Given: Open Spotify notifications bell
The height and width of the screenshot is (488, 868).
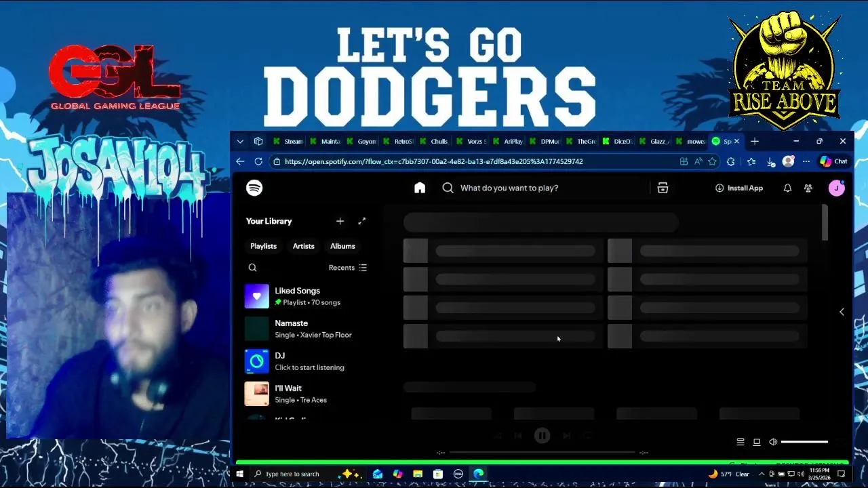Looking at the screenshot, I should pyautogui.click(x=787, y=188).
